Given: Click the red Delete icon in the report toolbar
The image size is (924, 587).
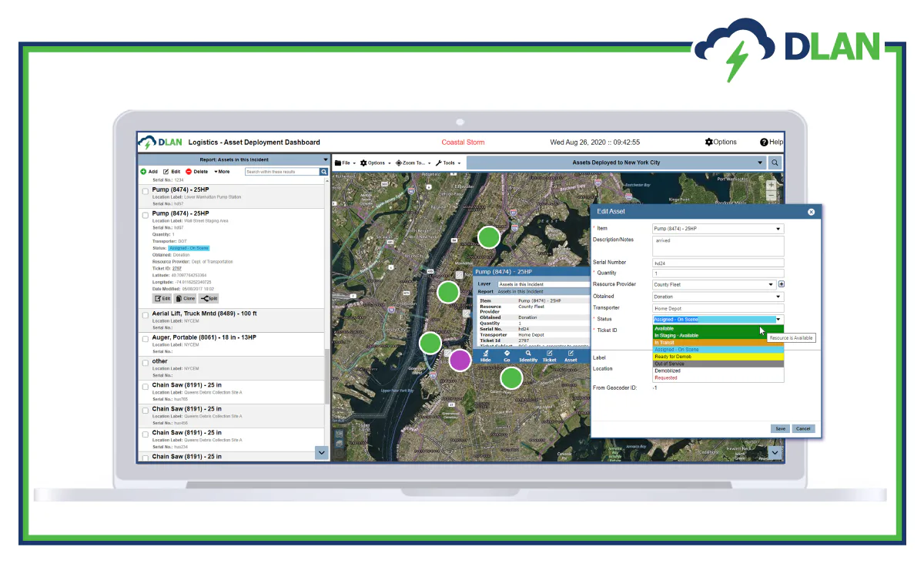Looking at the screenshot, I should coord(189,172).
